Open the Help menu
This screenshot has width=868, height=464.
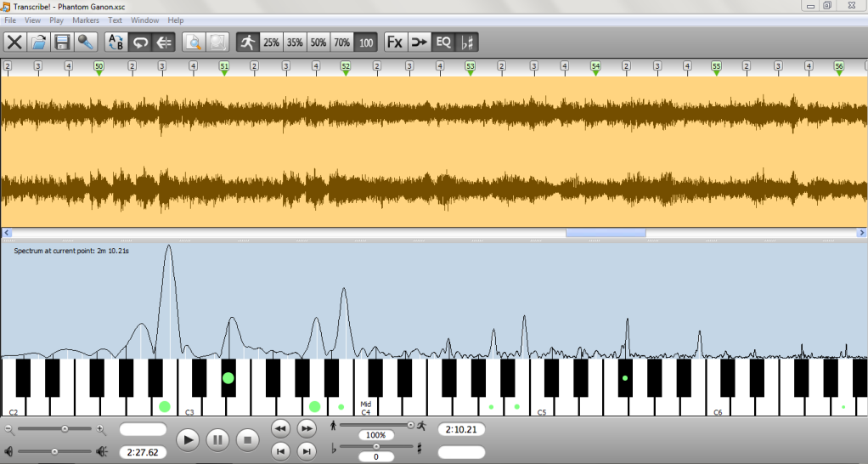(176, 20)
